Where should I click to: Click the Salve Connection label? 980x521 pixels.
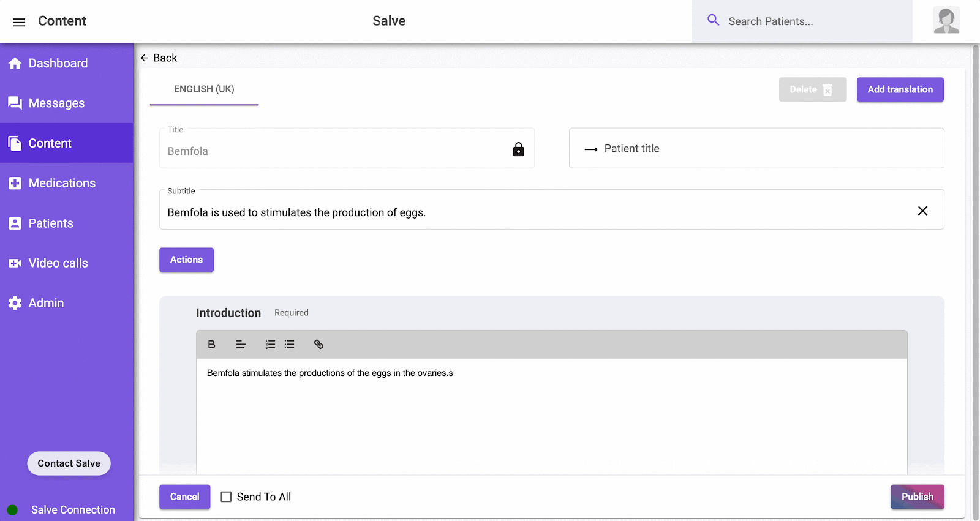coord(73,509)
